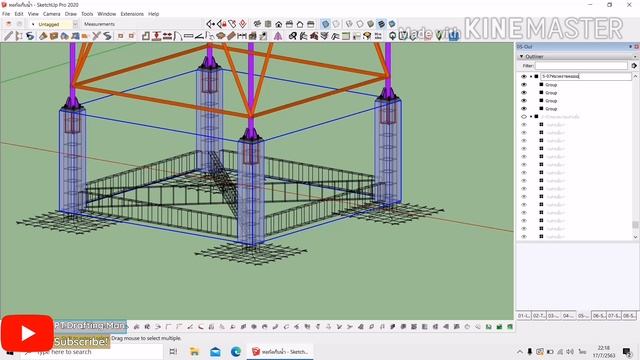Enable Hidden Line face style
Image resolution: width=640 pixels, height=360 pixels.
(x=360, y=24)
